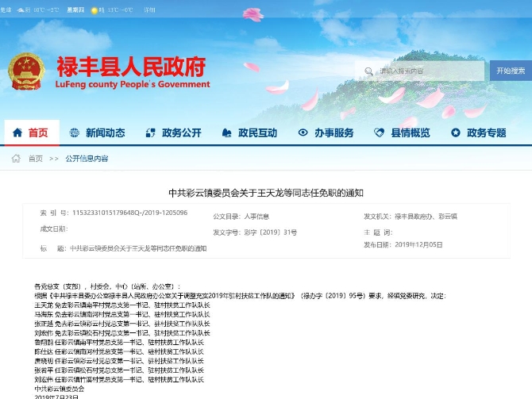Focus the search keyword input field
The image size is (532, 399).
tap(429, 71)
